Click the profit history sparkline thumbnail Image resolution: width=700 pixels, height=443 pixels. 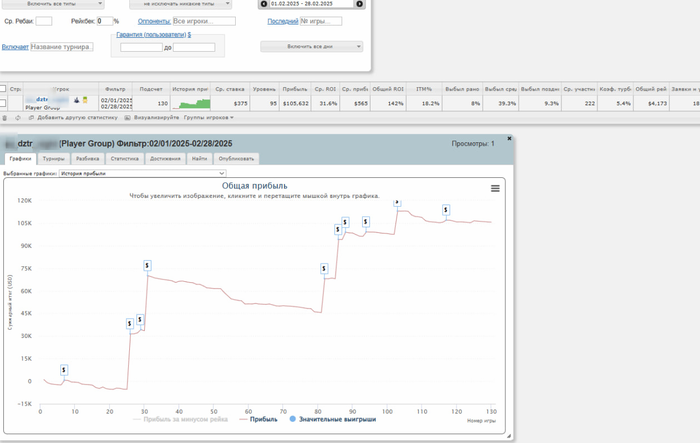pyautogui.click(x=191, y=104)
